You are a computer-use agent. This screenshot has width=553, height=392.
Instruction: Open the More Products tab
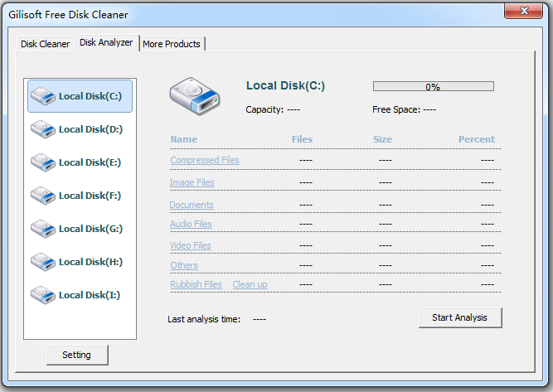pos(172,44)
